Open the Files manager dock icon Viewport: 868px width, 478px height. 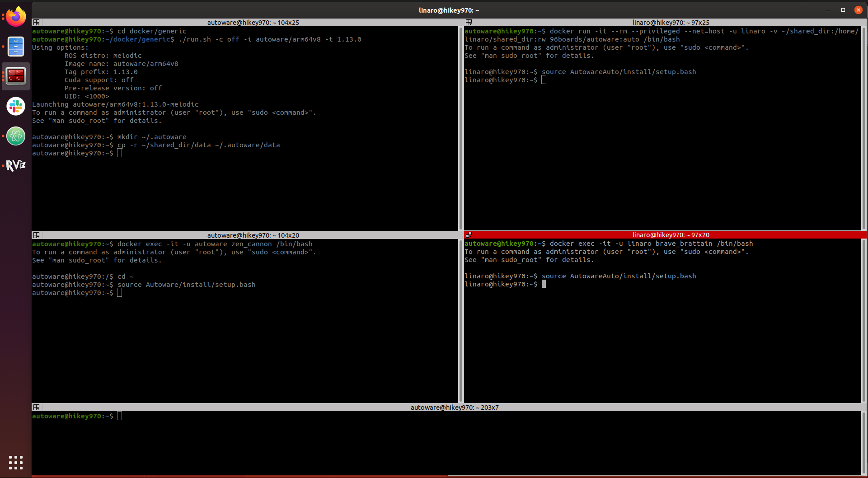pyautogui.click(x=16, y=47)
